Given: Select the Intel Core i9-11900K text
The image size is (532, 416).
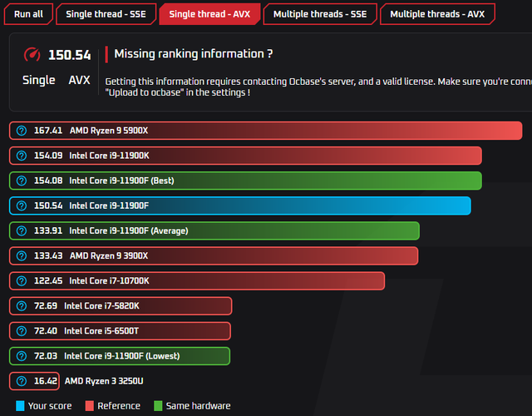Looking at the screenshot, I should 109,156.
